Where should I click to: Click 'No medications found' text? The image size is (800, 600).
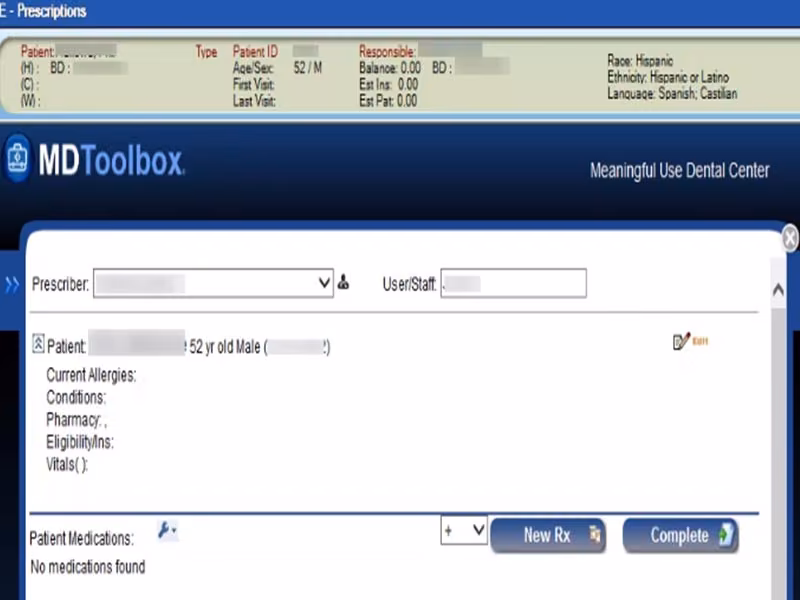tap(88, 567)
